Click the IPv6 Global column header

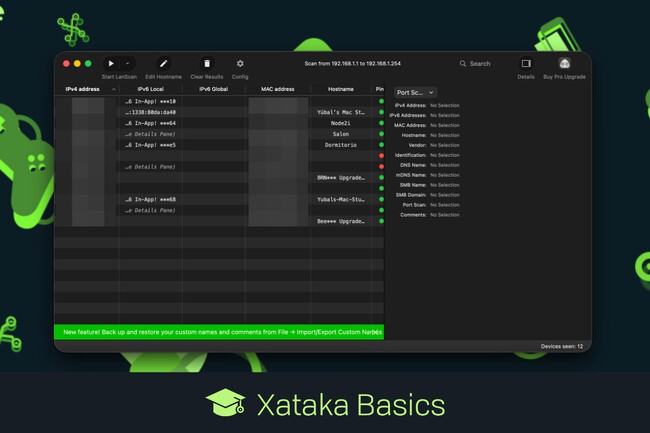point(212,89)
